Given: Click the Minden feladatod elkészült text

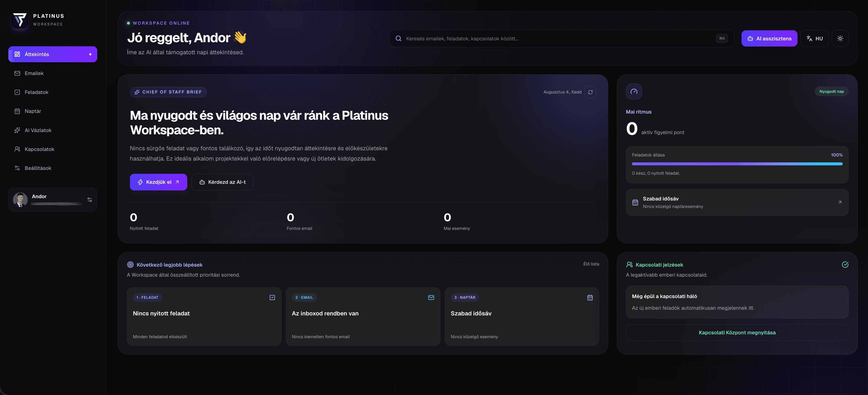Looking at the screenshot, I should click(x=160, y=337).
